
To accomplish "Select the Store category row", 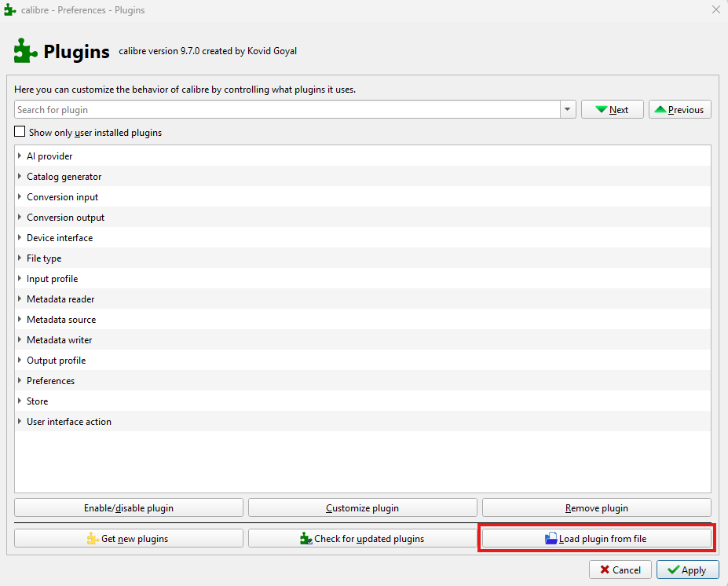I will tap(363, 401).
